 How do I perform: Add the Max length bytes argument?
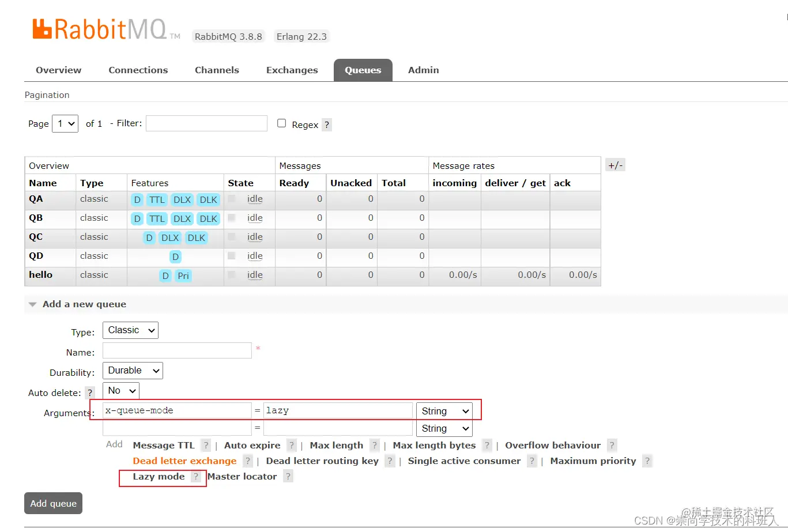coord(434,445)
